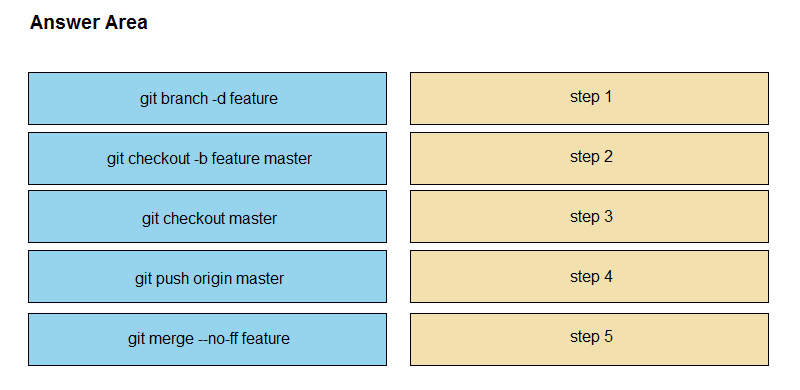The width and height of the screenshot is (800, 390).
Task: Click the '-b' flag in checkout command
Action: (x=201, y=159)
